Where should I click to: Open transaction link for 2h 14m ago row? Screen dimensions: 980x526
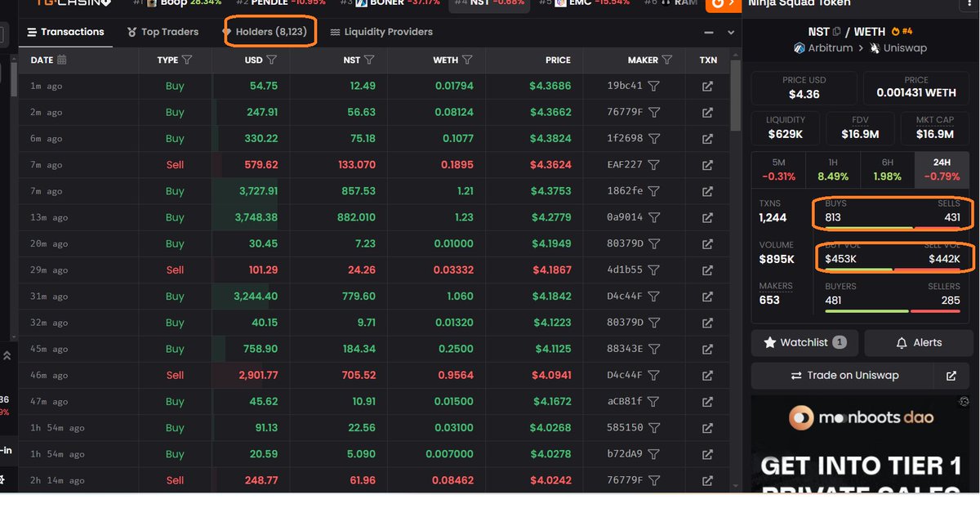click(707, 480)
